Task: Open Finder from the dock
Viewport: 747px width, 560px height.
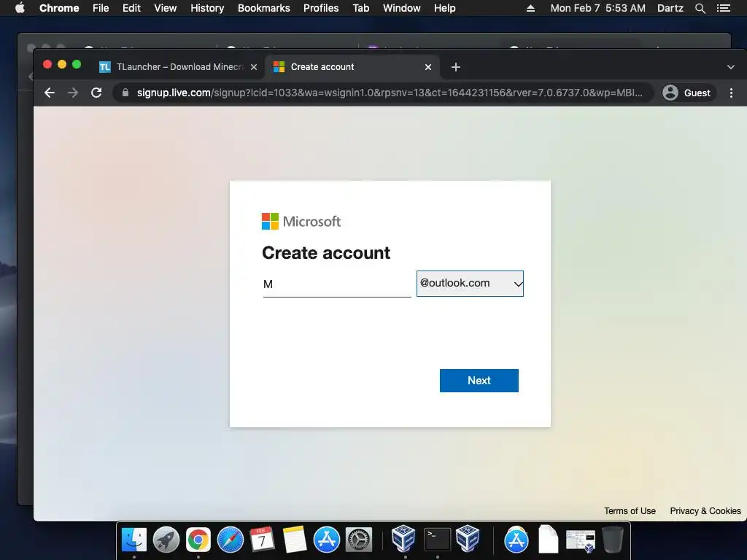Action: (x=134, y=540)
